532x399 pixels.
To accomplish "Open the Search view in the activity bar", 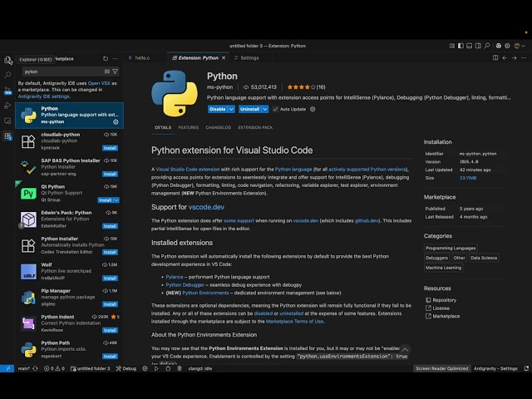I will click(7, 75).
